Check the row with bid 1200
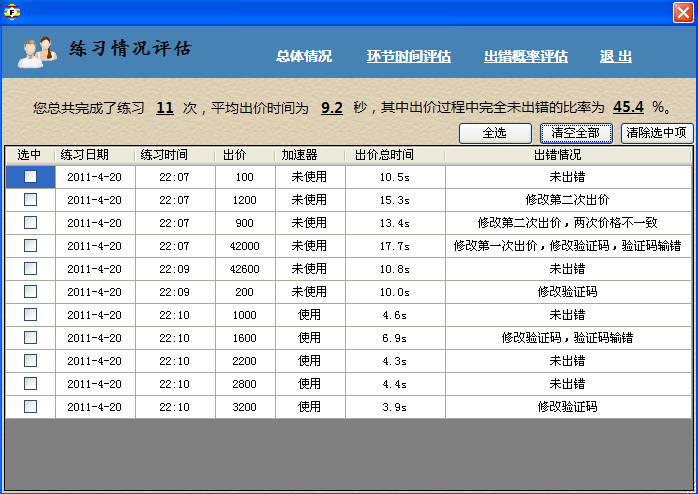This screenshot has height=494, width=698. [x=30, y=199]
